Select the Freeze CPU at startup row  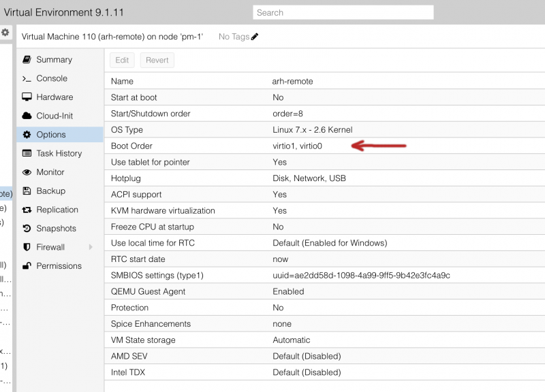coord(325,227)
